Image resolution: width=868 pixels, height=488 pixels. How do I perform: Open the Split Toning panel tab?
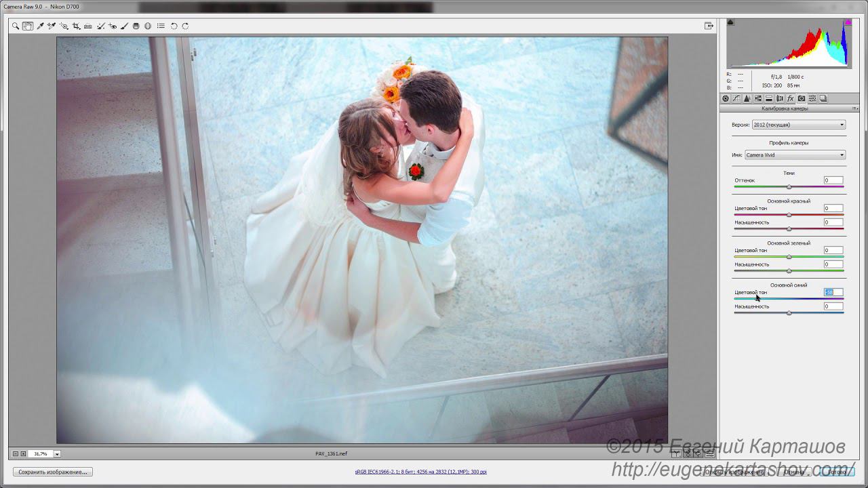[x=769, y=98]
